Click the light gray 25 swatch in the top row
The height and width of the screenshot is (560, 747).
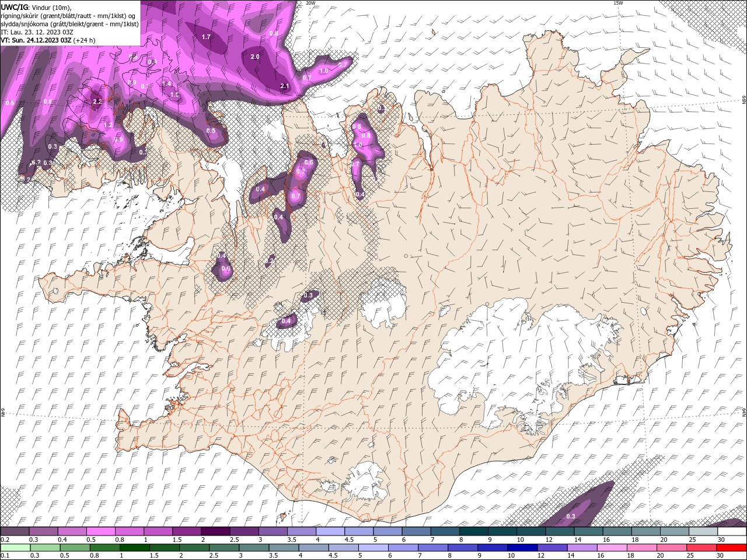tap(703, 531)
